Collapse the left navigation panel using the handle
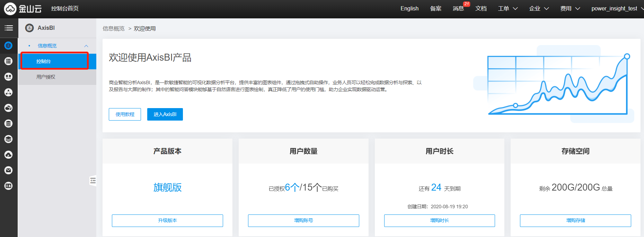The width and height of the screenshot is (644, 237). (x=92, y=181)
